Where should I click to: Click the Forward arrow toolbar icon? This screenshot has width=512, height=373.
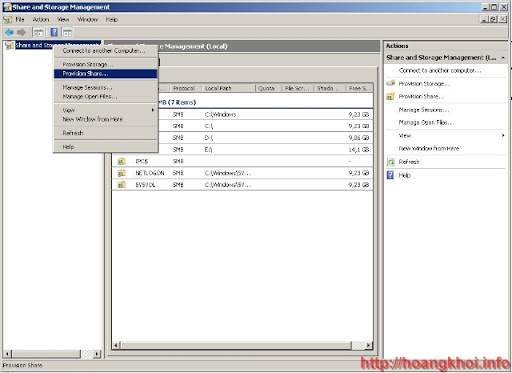[x=21, y=32]
